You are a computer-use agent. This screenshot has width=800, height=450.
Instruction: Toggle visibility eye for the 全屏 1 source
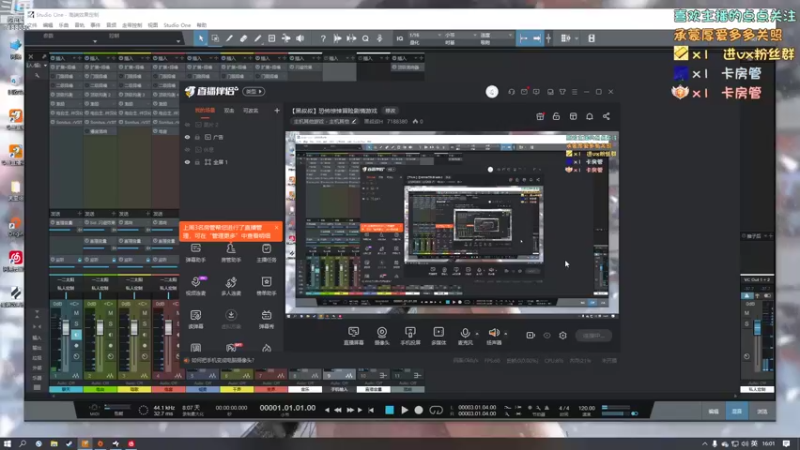[187, 162]
